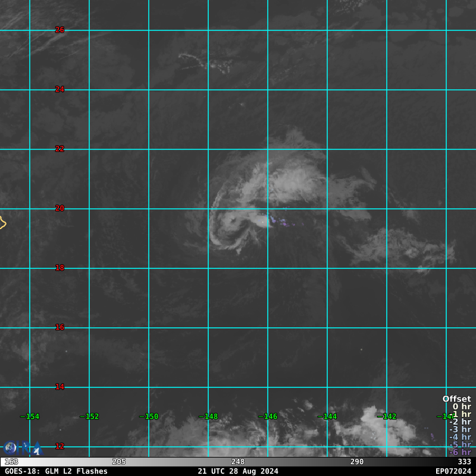This screenshot has width=476, height=476.
Task: Click the red latitude label 12
Action: click(x=59, y=446)
